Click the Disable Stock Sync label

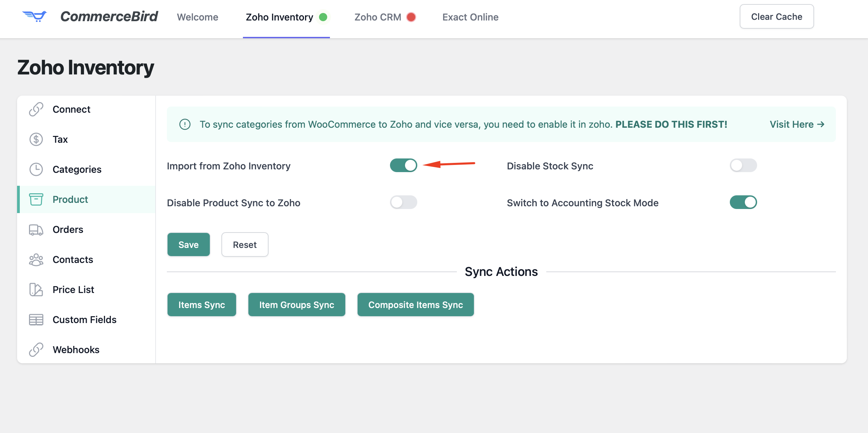(x=550, y=166)
